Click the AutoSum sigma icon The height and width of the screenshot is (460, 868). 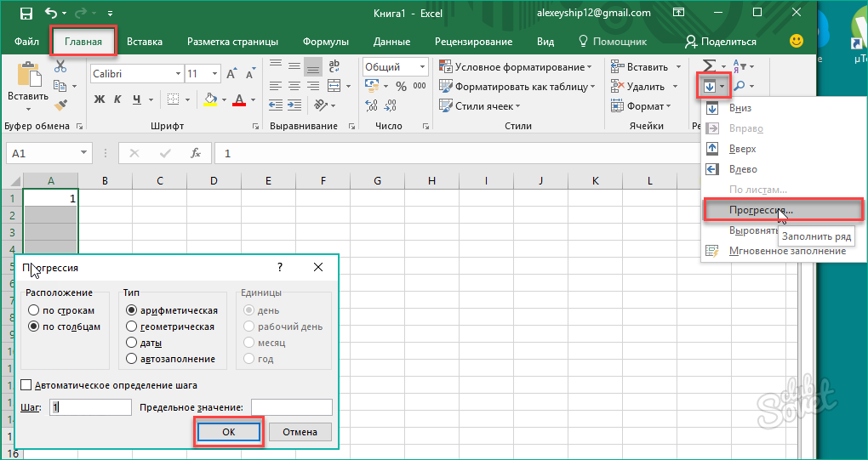pyautogui.click(x=708, y=66)
